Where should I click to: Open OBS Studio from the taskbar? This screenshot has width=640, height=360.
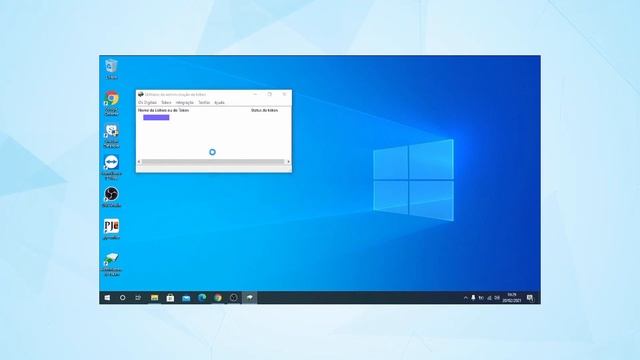233,298
